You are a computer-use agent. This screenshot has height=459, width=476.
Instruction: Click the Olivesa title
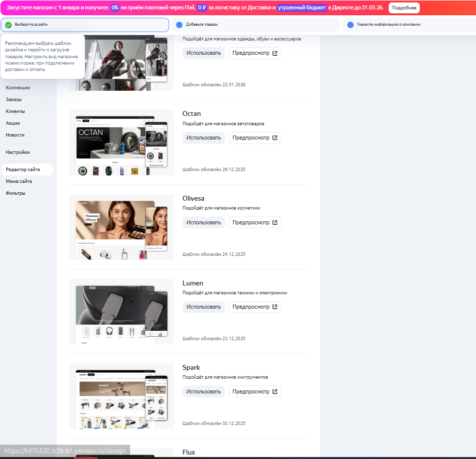pyautogui.click(x=193, y=198)
